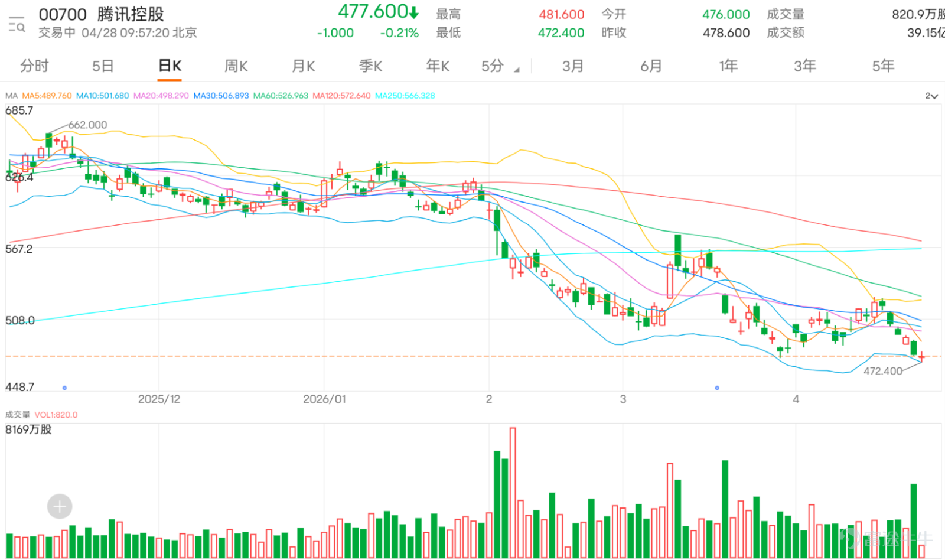Open the 5分 minute-interval dropdown arrow
The height and width of the screenshot is (560, 945).
tap(517, 70)
